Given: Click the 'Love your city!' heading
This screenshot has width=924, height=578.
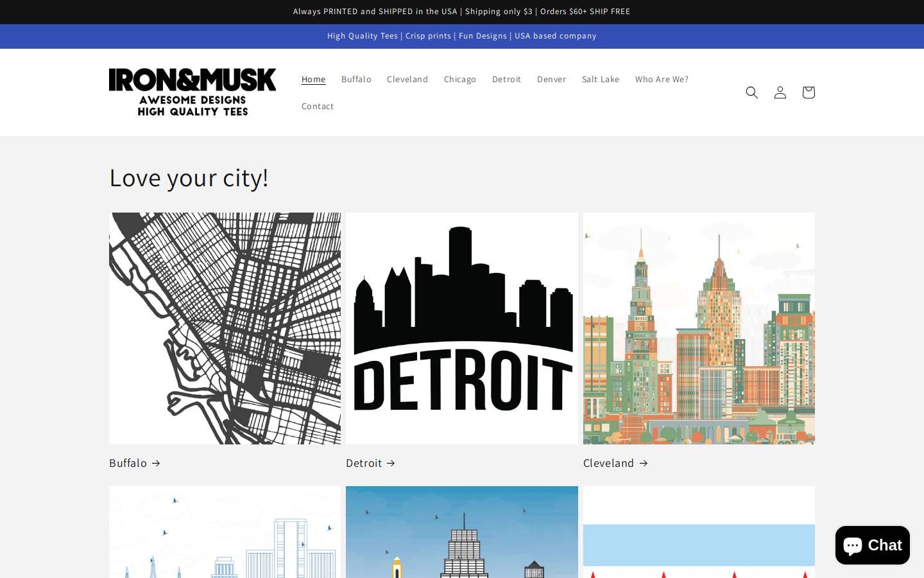Looking at the screenshot, I should click(189, 177).
